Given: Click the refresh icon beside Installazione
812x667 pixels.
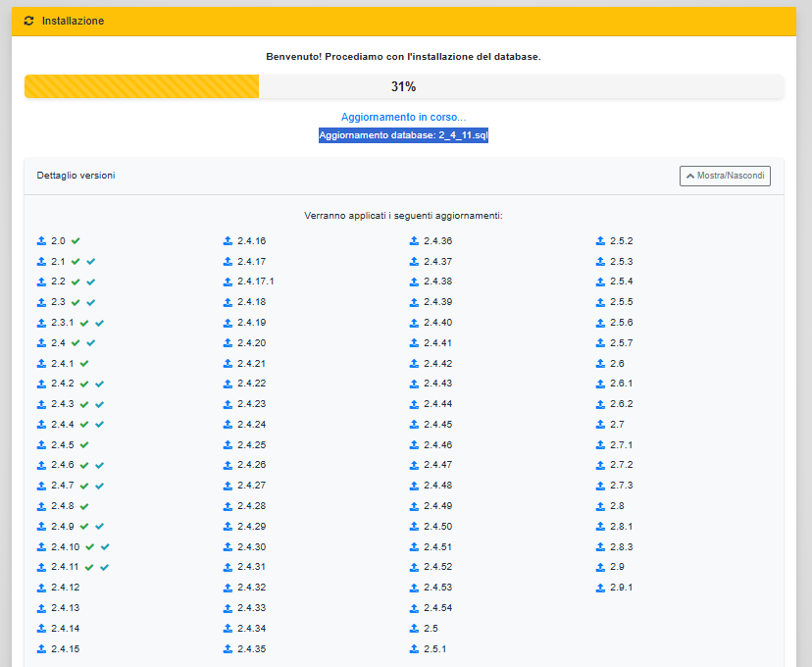Looking at the screenshot, I should coord(28,21).
